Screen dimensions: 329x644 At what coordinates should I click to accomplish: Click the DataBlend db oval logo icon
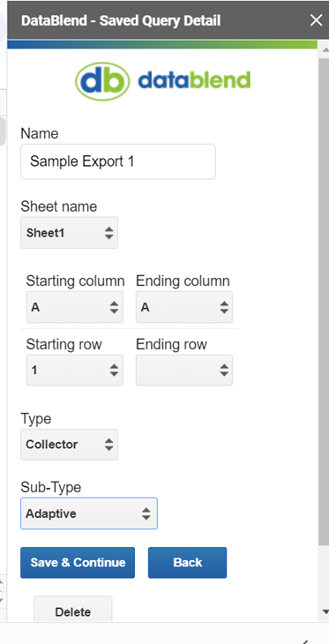[x=102, y=81]
